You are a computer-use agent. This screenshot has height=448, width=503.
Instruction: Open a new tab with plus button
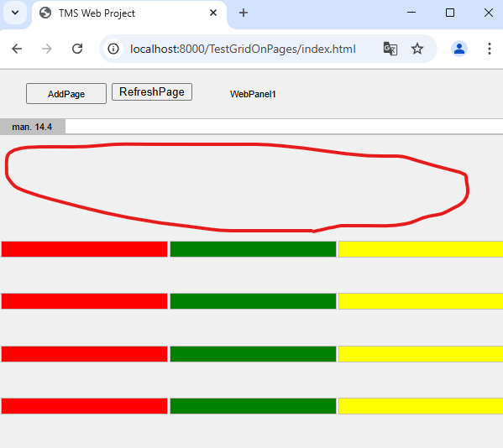[244, 13]
